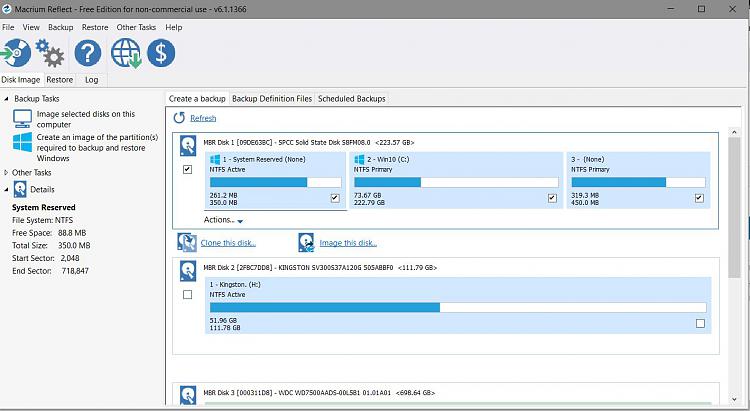Click the End Sector: 718,847 detail
Screen dimensions: 750x411
pyautogui.click(x=50, y=271)
